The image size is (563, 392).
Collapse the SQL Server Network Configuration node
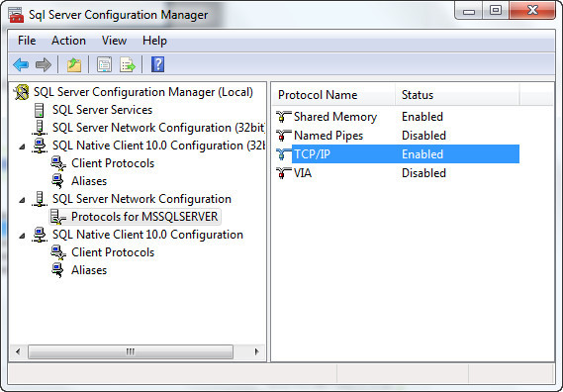22,200
